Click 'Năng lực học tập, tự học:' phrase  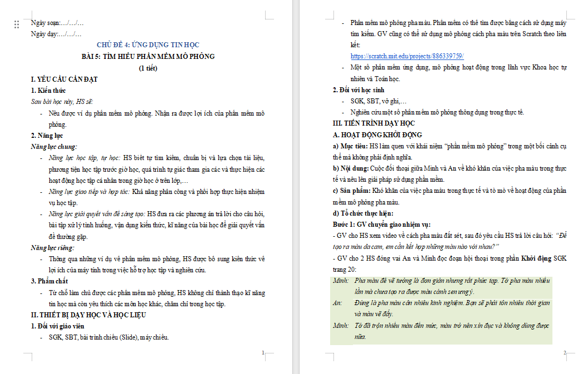pos(84,158)
